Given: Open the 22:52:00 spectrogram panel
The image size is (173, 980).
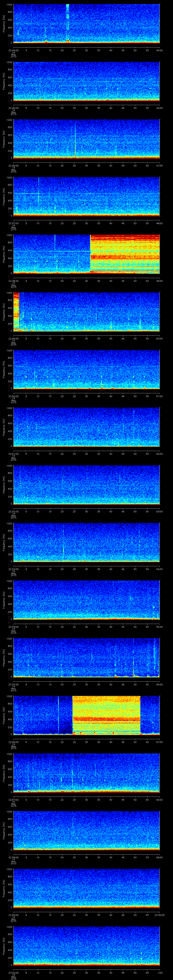Looking at the screenshot, I should point(87,484).
